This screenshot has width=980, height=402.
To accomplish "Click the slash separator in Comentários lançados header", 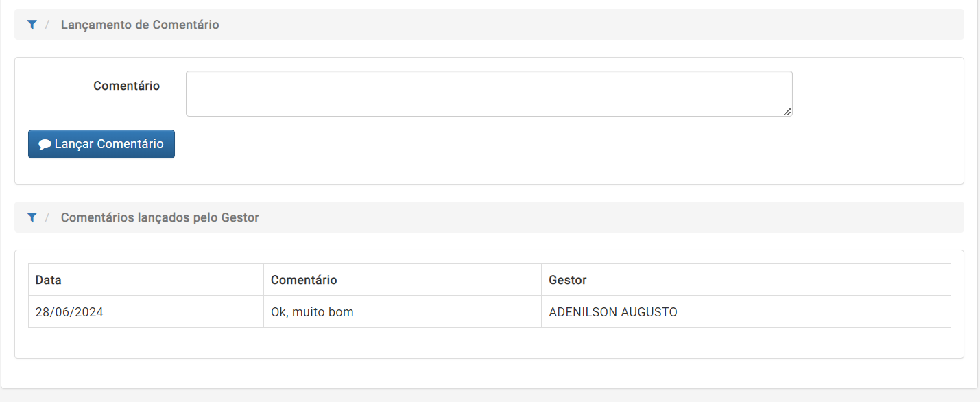I will 47,217.
